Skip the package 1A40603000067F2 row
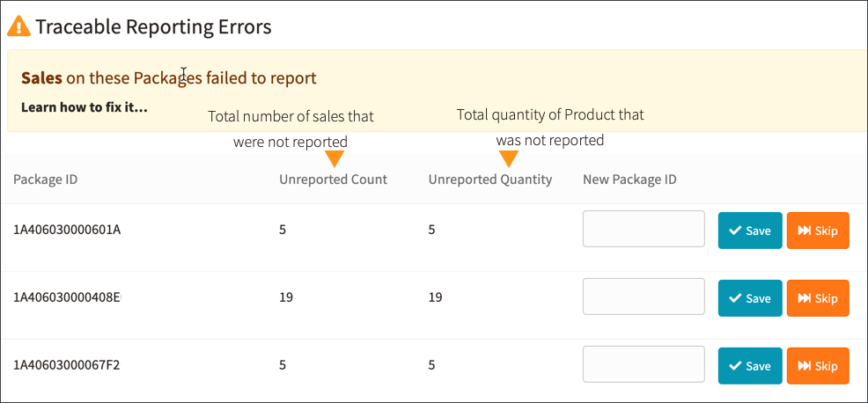 [818, 366]
